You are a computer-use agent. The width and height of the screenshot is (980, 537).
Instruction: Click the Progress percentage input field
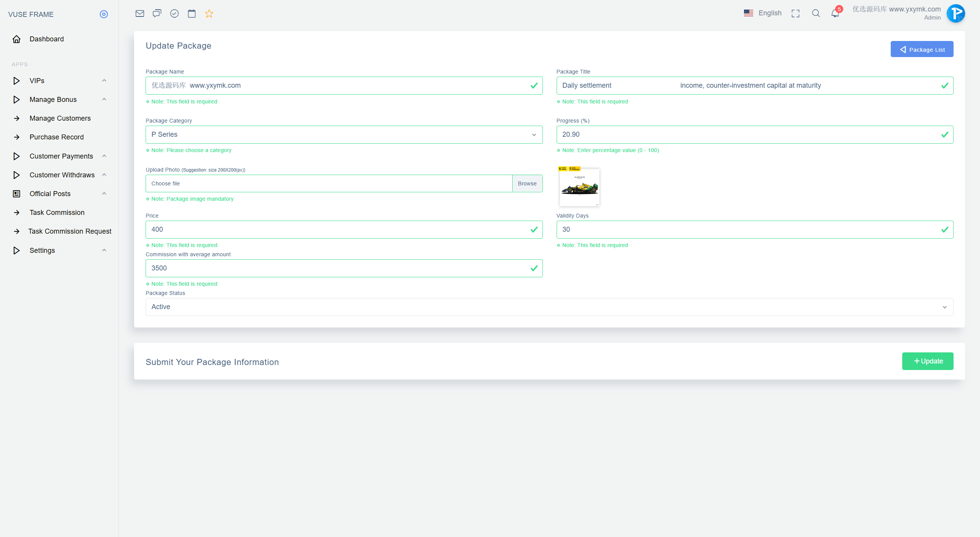755,134
